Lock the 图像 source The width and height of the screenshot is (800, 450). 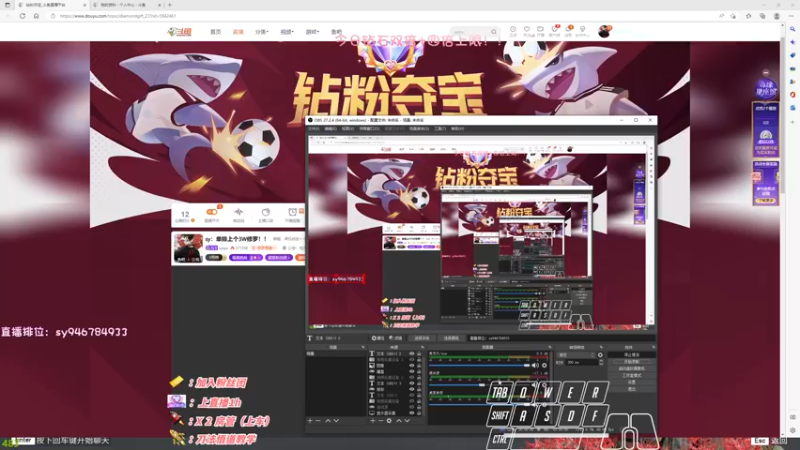419,365
